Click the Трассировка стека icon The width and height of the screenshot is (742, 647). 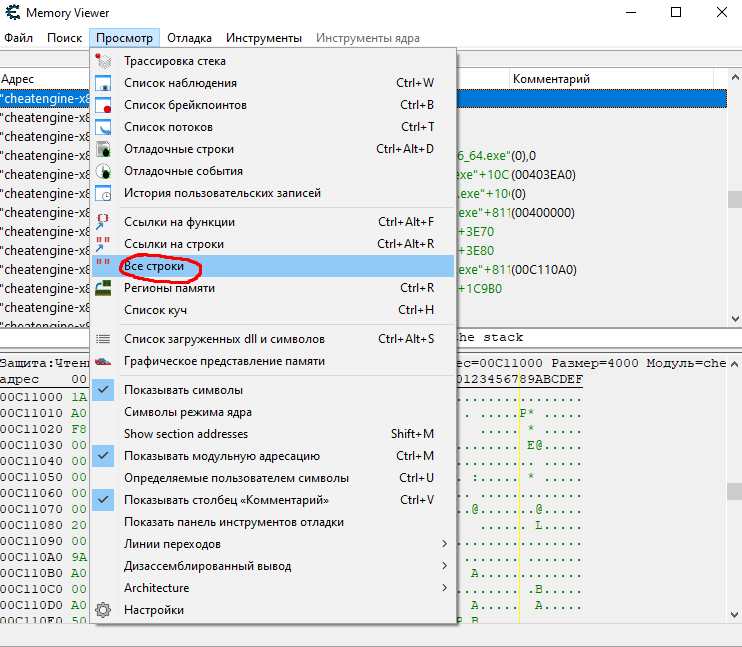pos(103,62)
